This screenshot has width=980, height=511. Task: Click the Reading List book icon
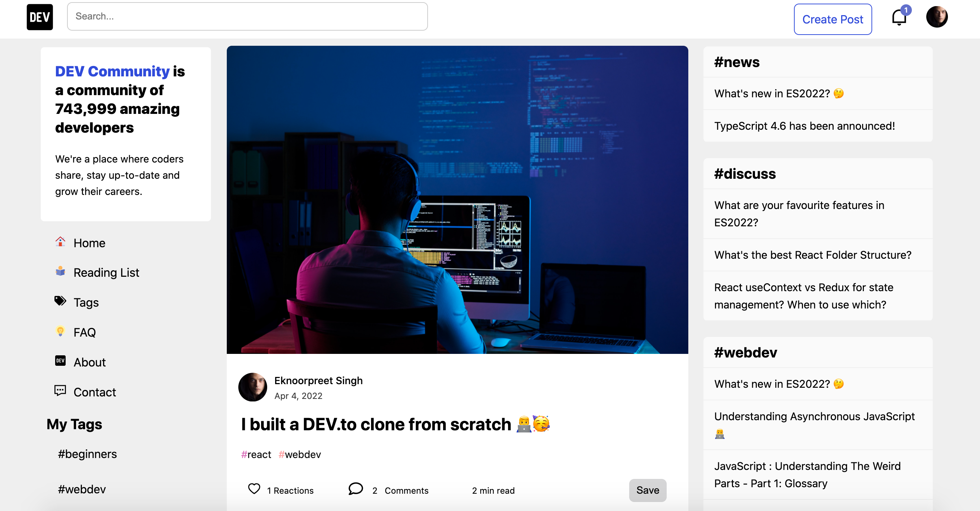[60, 271]
